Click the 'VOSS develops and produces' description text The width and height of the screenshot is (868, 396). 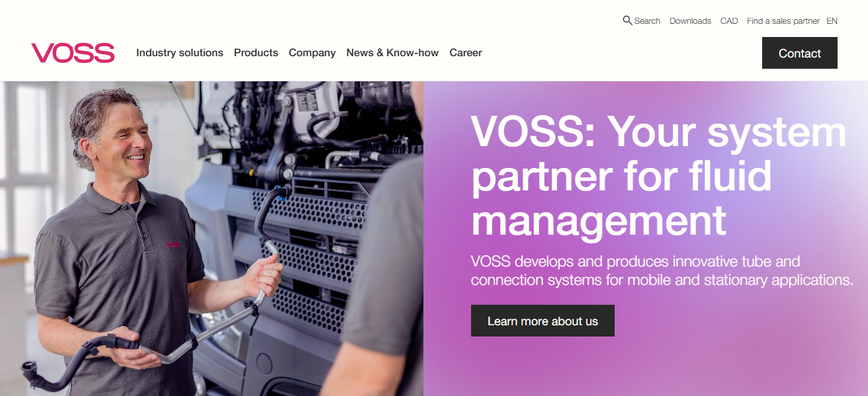(662, 270)
